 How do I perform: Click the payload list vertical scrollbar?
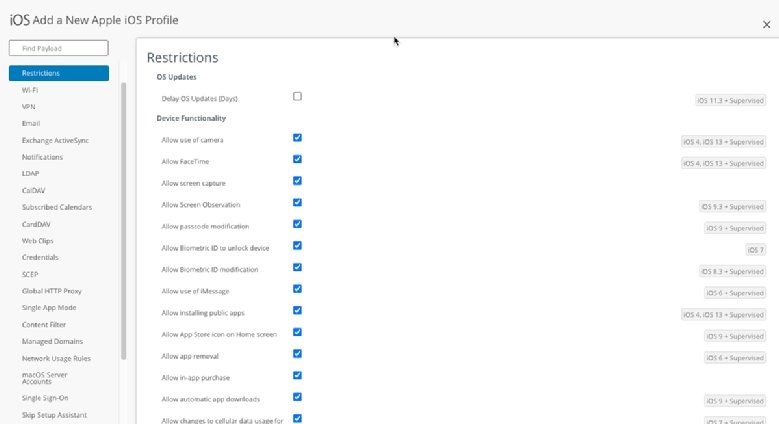124,220
